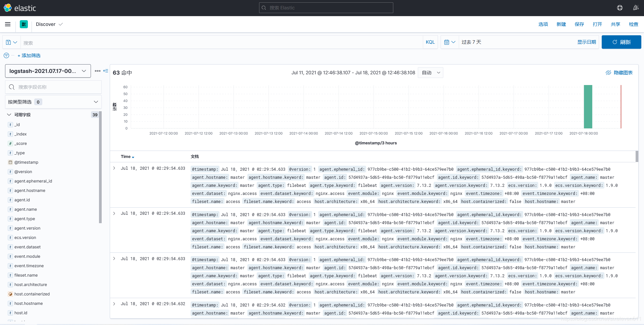Select the host.hostname field
The height and width of the screenshot is (325, 644).
[x=29, y=303]
